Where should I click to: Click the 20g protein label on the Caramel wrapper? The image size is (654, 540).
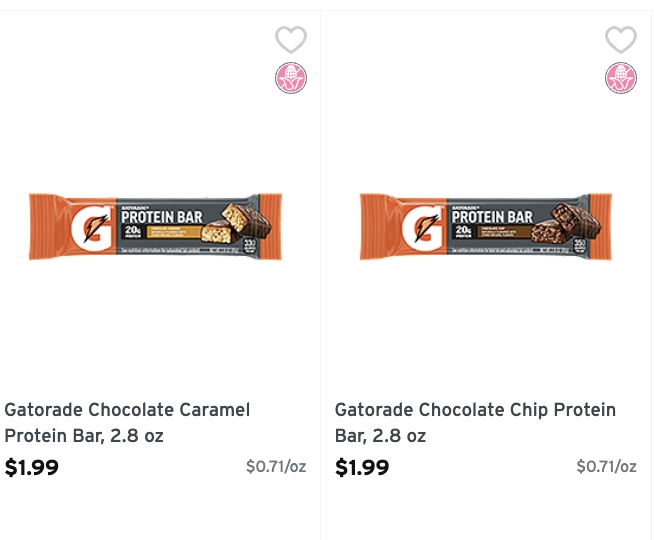point(132,232)
